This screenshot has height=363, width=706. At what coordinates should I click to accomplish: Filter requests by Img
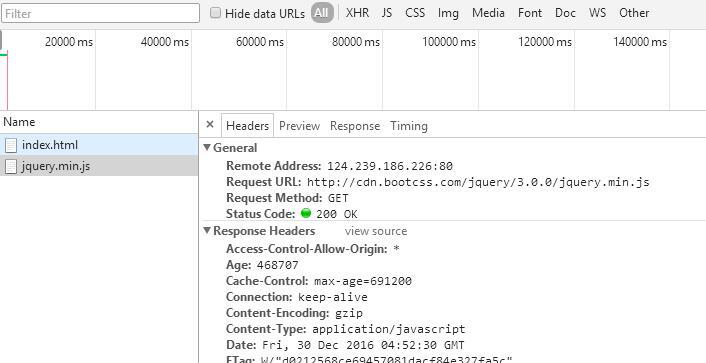[448, 13]
